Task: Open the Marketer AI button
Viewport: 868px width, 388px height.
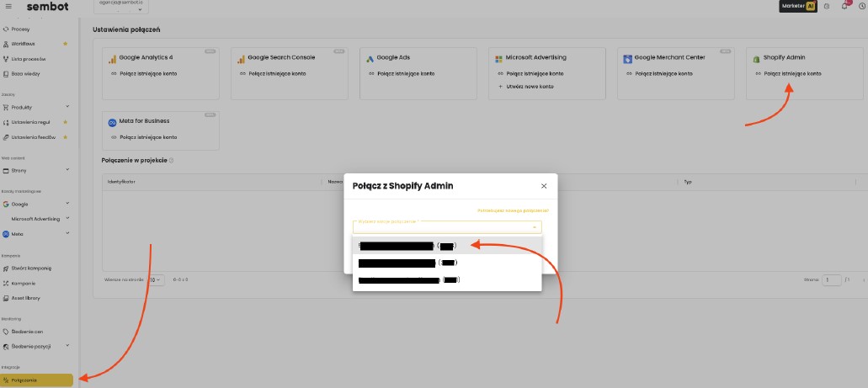Action: 797,6
